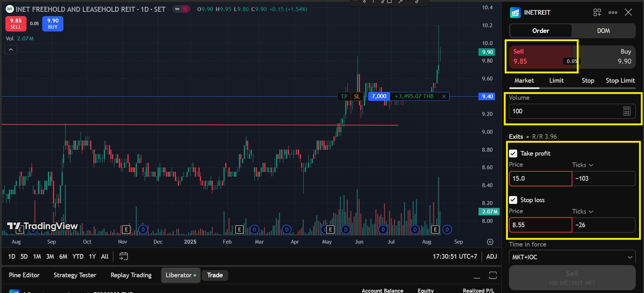Click the SL label on the position line
This screenshot has height=293, width=644.
point(357,96)
